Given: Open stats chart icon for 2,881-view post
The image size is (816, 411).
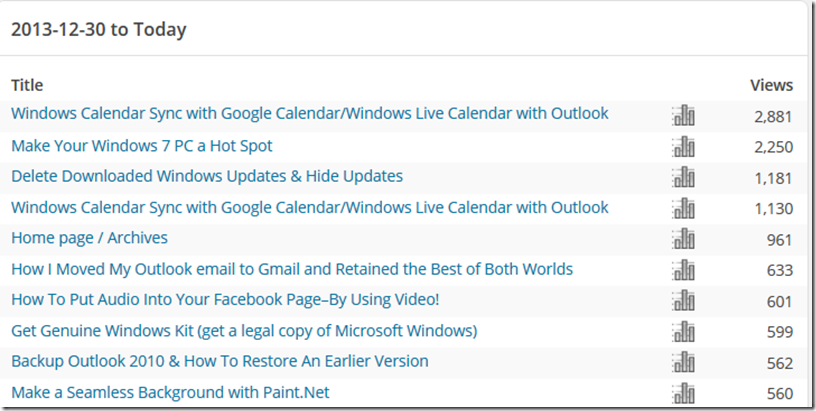Looking at the screenshot, I should [684, 115].
